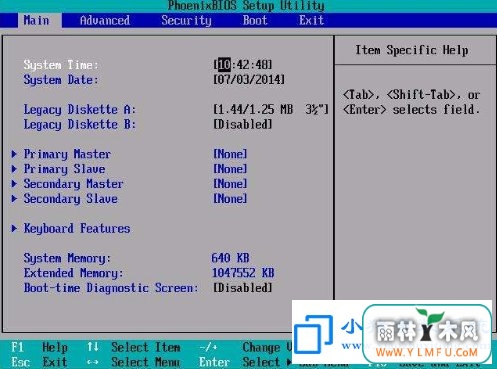Open the Advanced tab

(105, 21)
